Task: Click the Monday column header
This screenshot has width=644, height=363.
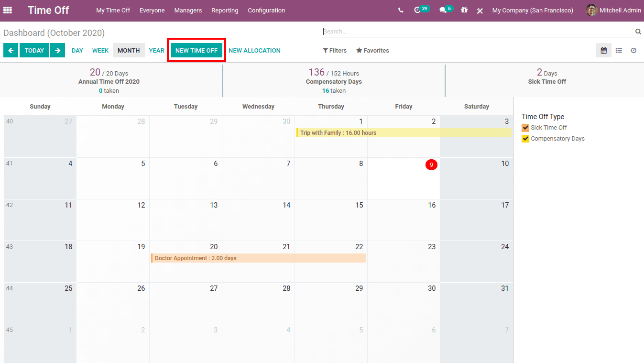Action: pyautogui.click(x=113, y=107)
